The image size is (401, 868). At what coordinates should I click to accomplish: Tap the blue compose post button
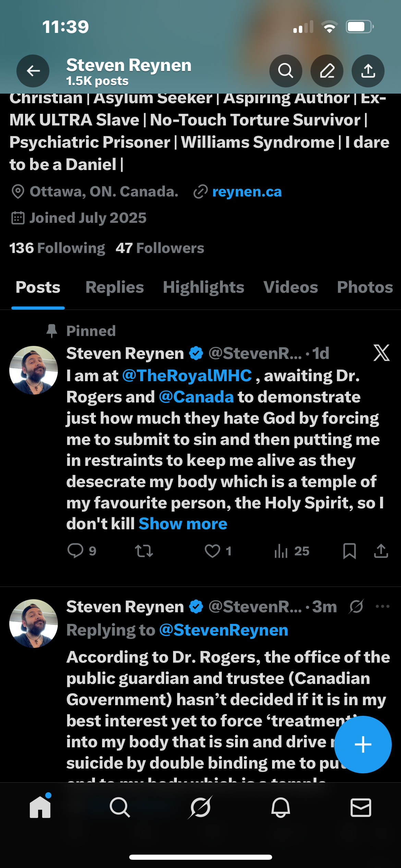[x=363, y=744]
